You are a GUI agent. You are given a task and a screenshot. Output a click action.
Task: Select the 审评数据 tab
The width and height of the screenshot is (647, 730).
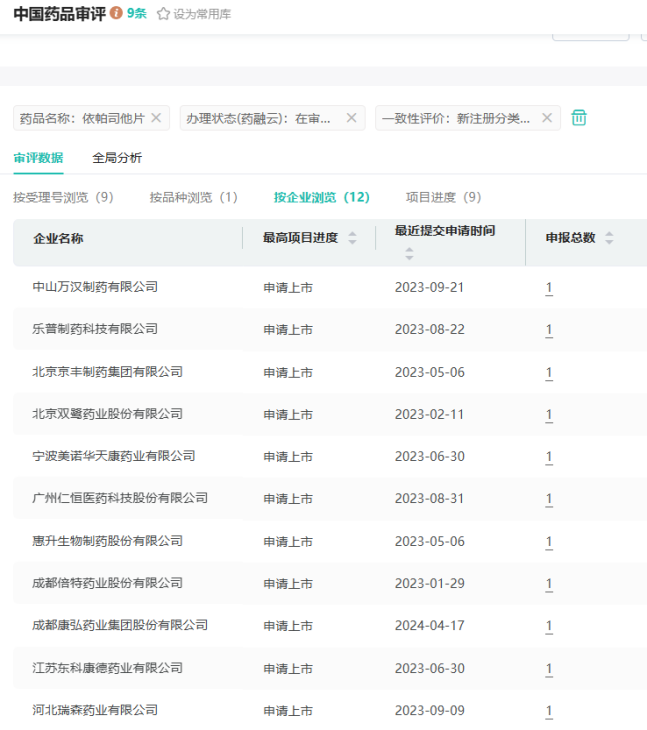(x=38, y=158)
